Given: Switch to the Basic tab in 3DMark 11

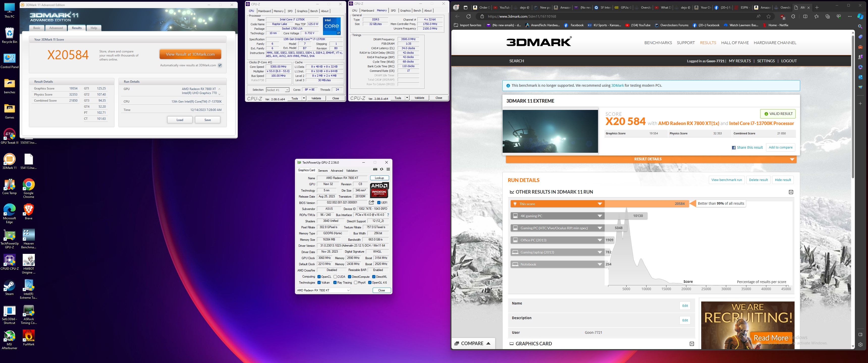Looking at the screenshot, I should coord(37,28).
